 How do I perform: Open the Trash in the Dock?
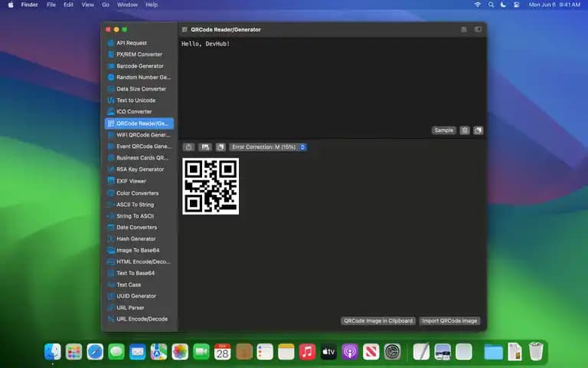536,352
